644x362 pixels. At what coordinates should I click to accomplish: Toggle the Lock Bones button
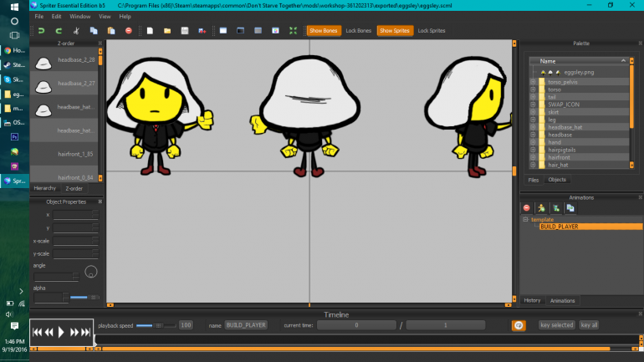click(x=359, y=31)
